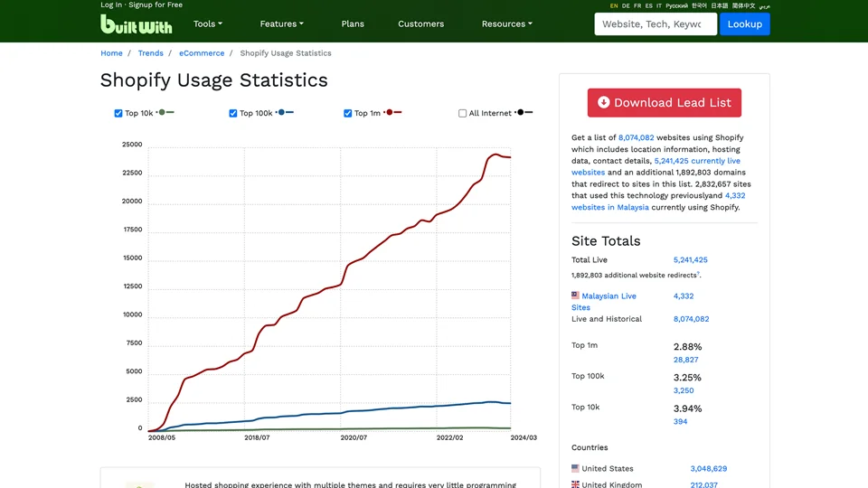
Task: Click the Shopify Usage Statistics heading
Action: [213, 80]
